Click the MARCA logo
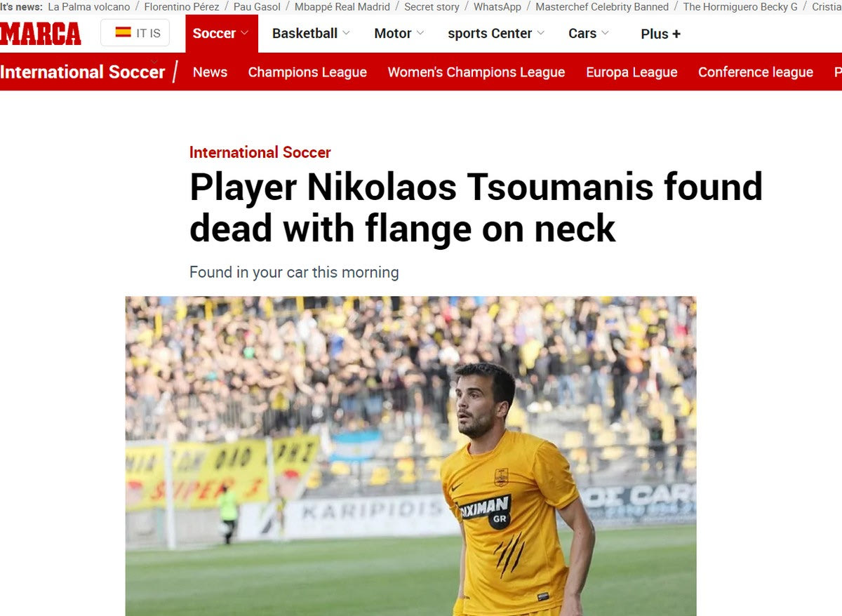The height and width of the screenshot is (616, 842). [x=41, y=33]
